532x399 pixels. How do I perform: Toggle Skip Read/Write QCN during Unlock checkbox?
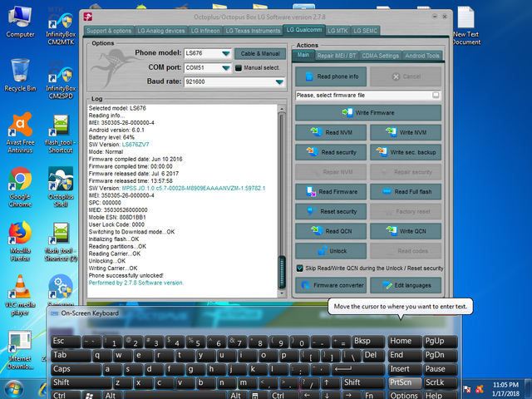[299, 268]
